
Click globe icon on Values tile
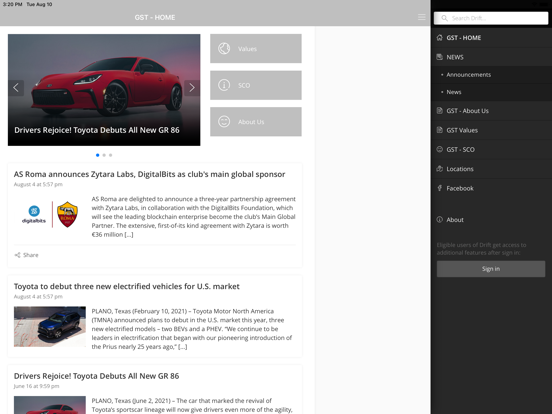pos(224,49)
